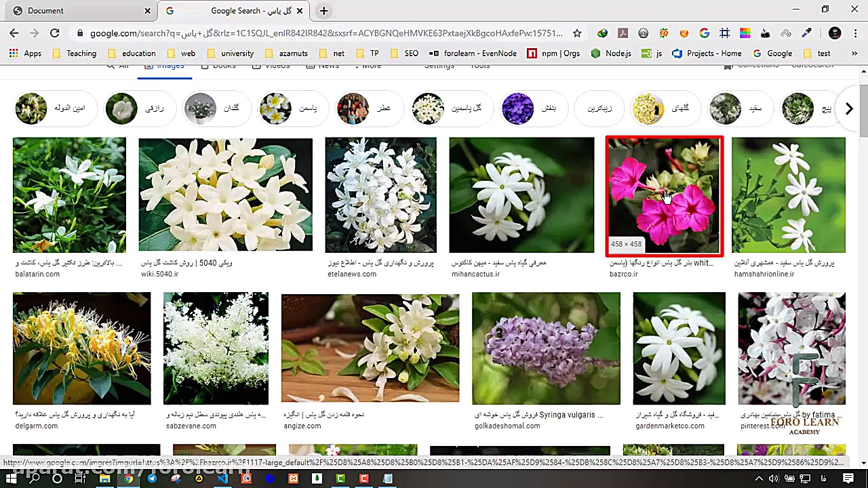Open the Chrome three-dot menu
The image size is (868, 488).
[854, 33]
